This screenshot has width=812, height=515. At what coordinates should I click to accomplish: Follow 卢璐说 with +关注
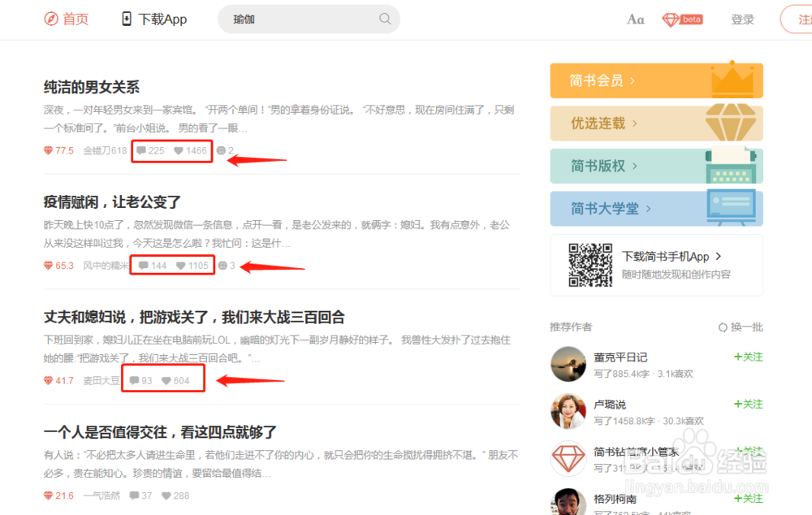click(x=749, y=405)
